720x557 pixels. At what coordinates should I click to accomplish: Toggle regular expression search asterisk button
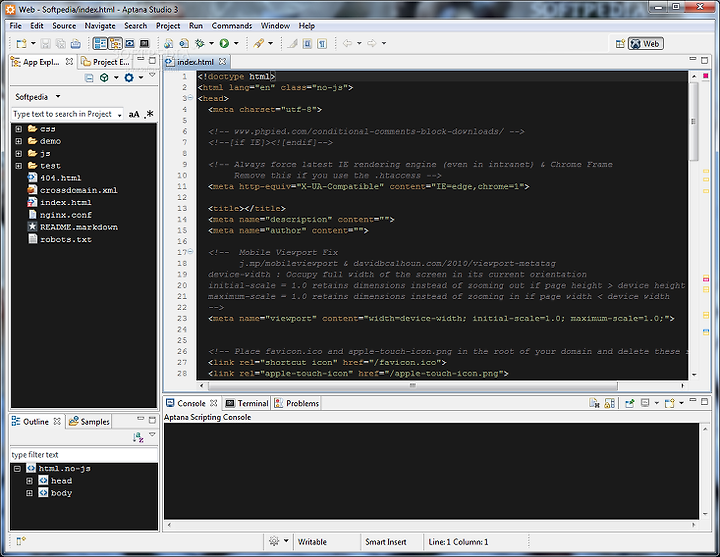(x=149, y=114)
